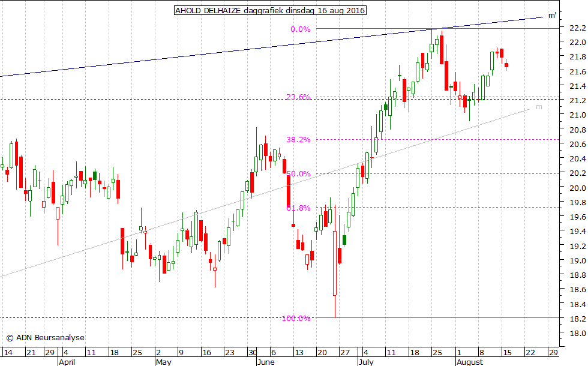Screen dimensions: 588x366
Task: Click date label 29 at axis end
Action: click(553, 353)
